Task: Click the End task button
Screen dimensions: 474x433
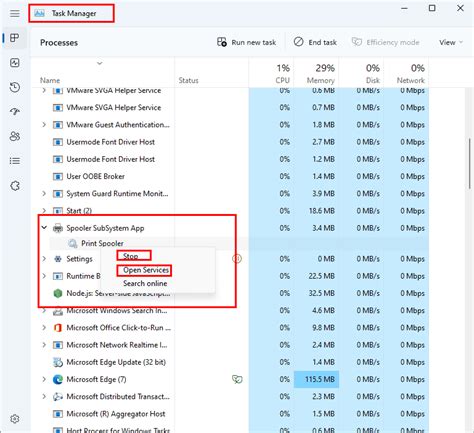Action: [x=315, y=42]
